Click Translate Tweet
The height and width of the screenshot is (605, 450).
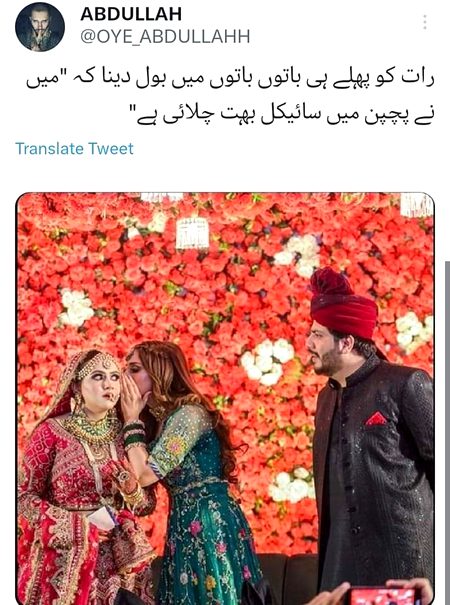[x=74, y=149]
